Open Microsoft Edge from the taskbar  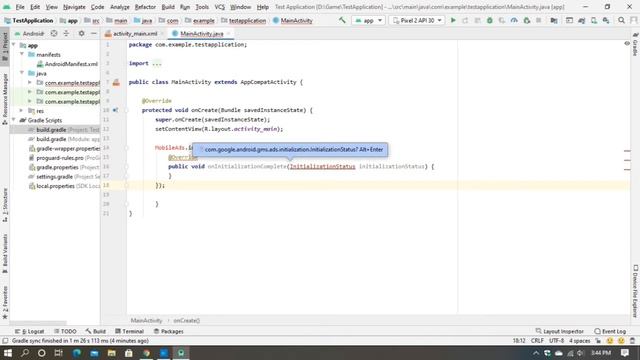click(77, 353)
